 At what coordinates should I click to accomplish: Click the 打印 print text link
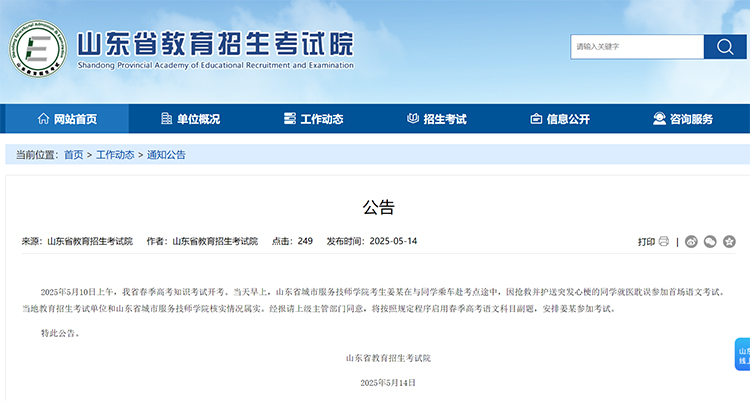(x=646, y=241)
